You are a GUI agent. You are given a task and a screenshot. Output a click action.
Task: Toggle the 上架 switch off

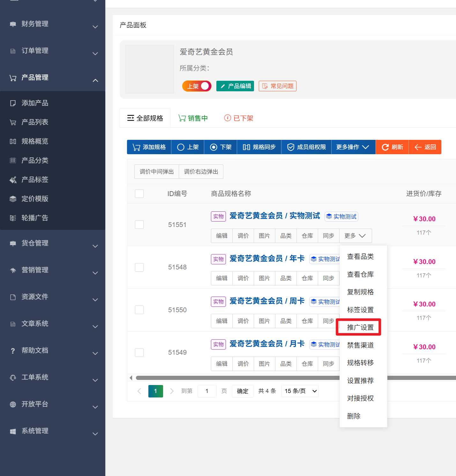pyautogui.click(x=197, y=86)
